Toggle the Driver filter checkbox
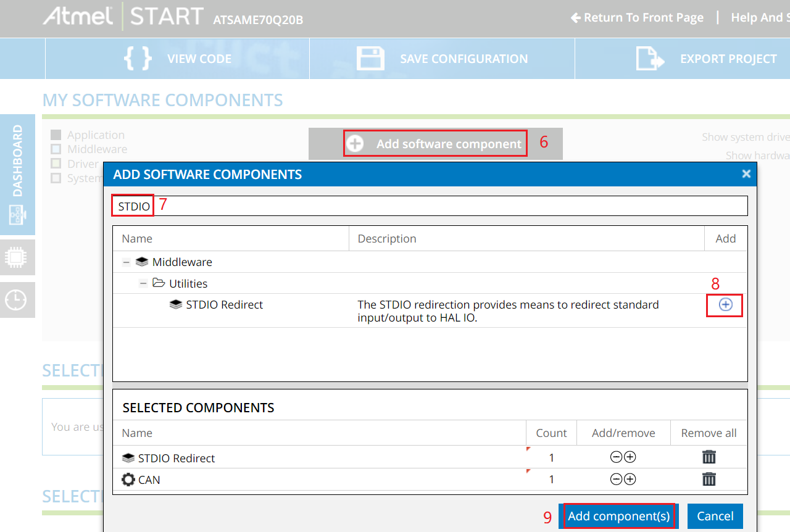Image resolution: width=790 pixels, height=532 pixels. pyautogui.click(x=56, y=164)
